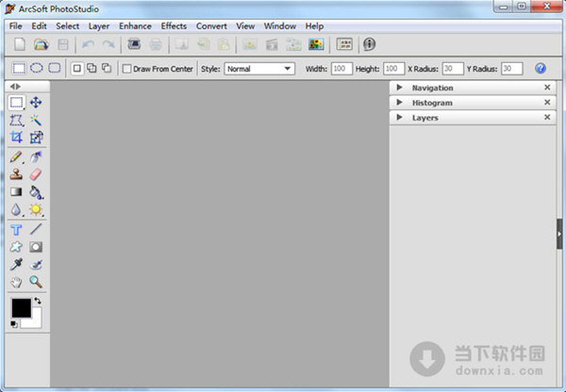
Task: Open the Window menu
Action: [x=280, y=26]
